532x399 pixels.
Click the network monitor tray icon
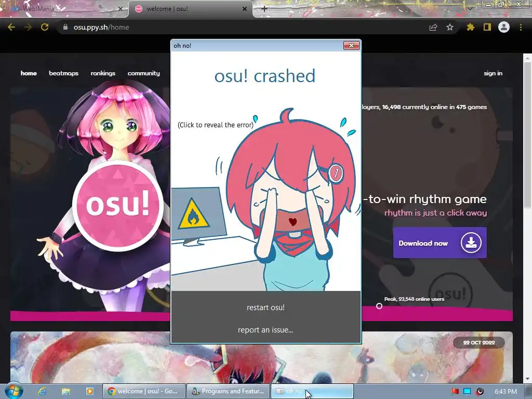tap(467, 391)
